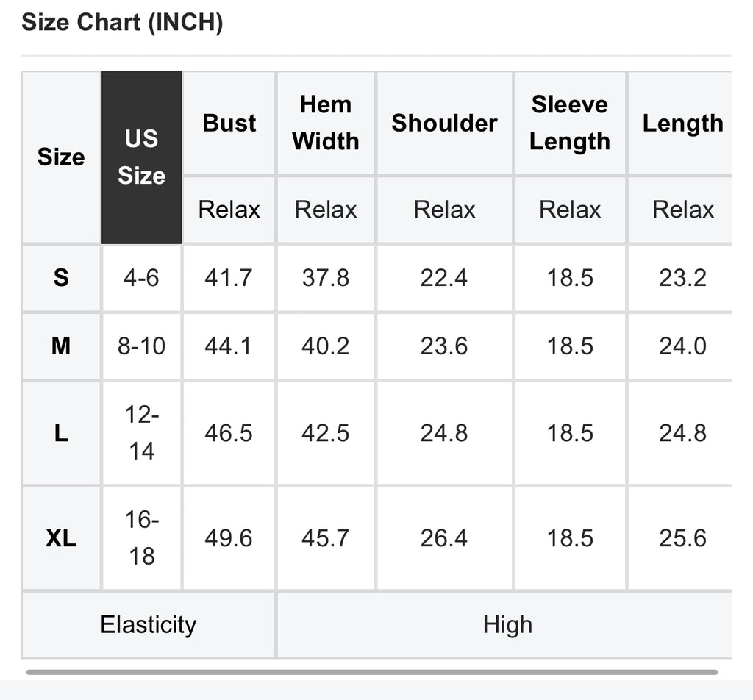Click the Elasticity row label
This screenshot has width=753, height=700.
point(149,625)
